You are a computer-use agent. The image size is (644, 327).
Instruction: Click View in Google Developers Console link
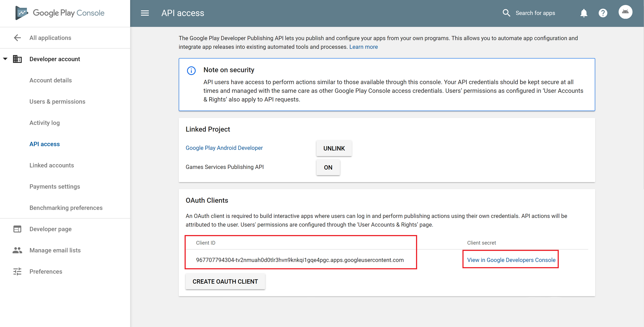pos(511,260)
